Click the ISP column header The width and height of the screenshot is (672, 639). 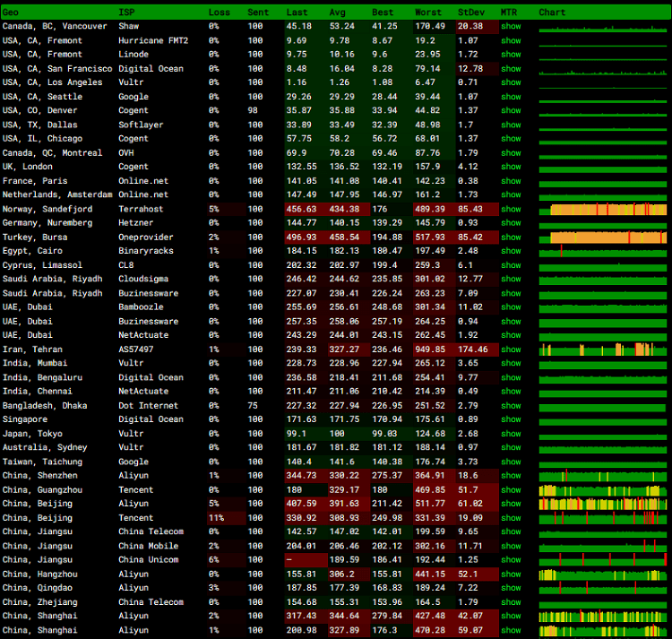[126, 12]
